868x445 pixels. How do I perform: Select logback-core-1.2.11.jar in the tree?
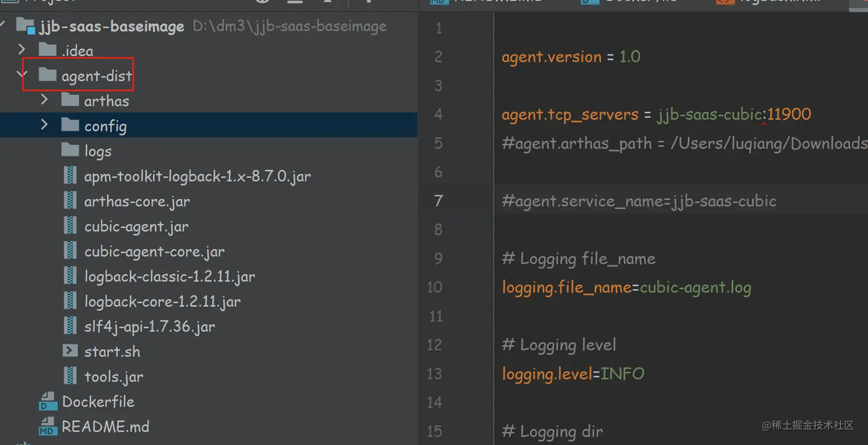click(162, 302)
